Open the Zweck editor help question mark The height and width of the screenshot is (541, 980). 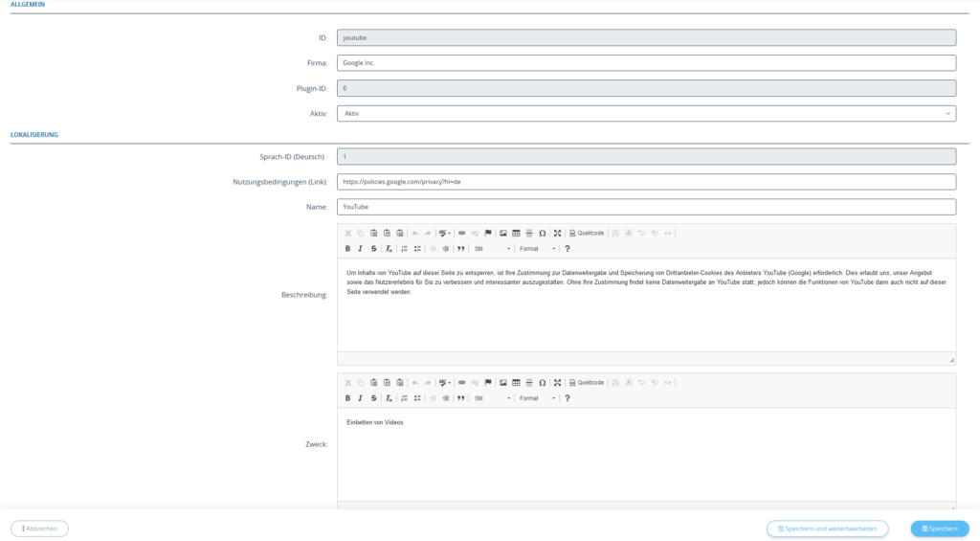pyautogui.click(x=568, y=398)
